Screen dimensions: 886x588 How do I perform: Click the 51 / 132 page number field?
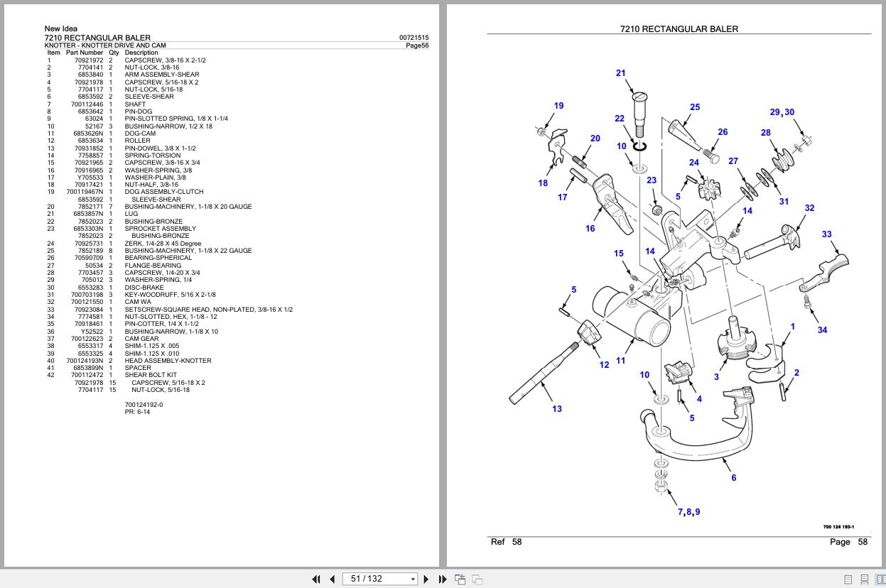click(375, 579)
